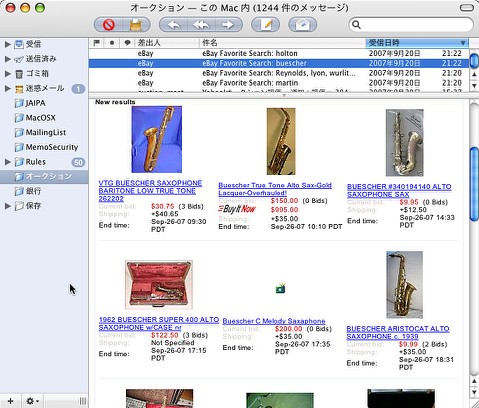Click the add mailbox plus button
Viewport: 479px width, 408px height.
10,401
